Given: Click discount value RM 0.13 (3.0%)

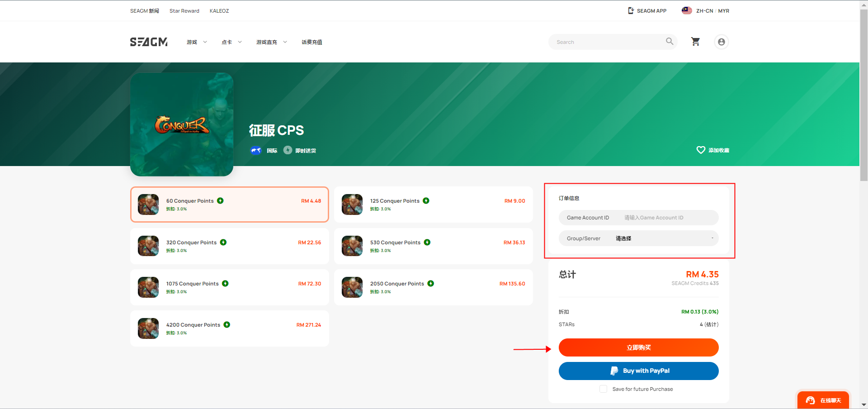Looking at the screenshot, I should click(700, 312).
